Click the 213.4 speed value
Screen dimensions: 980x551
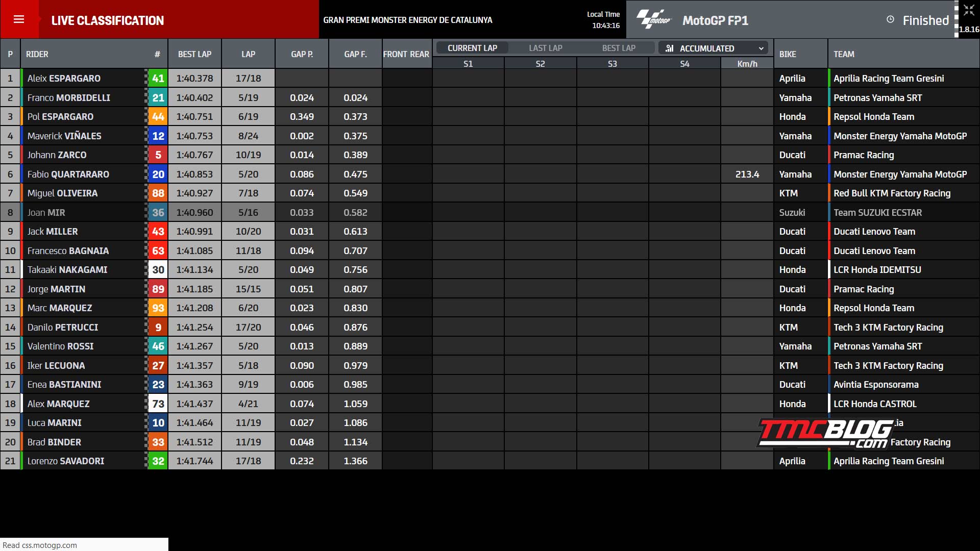click(747, 174)
